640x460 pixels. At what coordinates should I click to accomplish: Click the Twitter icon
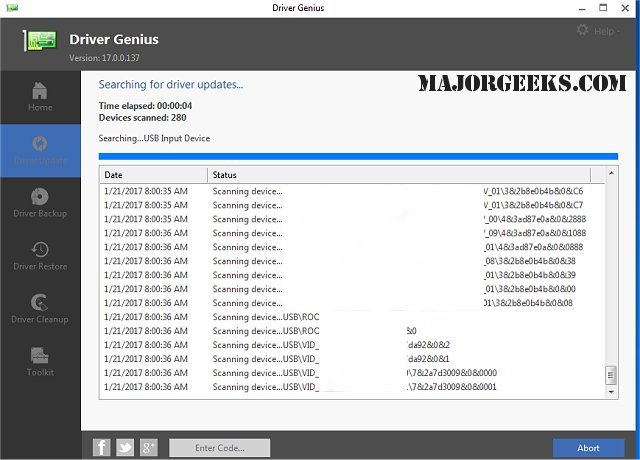(x=125, y=447)
